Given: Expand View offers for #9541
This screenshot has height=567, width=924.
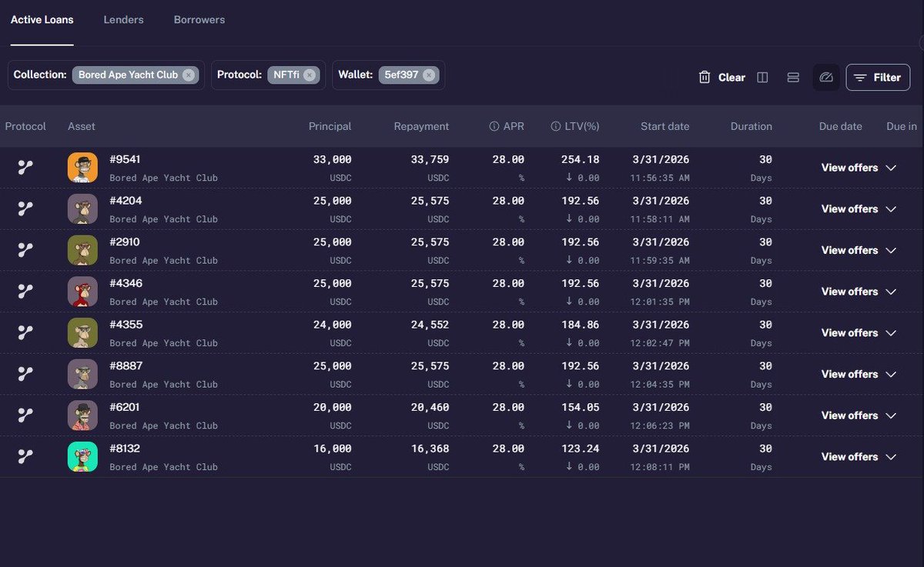Looking at the screenshot, I should point(859,168).
